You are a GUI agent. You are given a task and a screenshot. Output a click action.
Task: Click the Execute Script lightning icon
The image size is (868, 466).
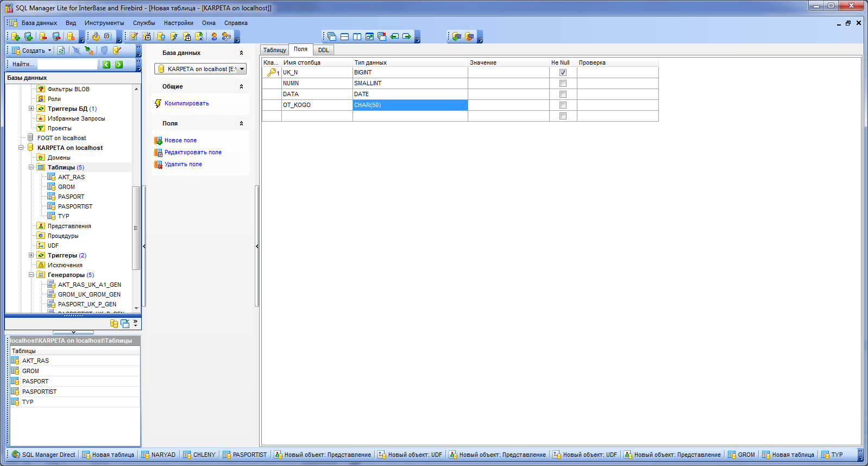pyautogui.click(x=174, y=36)
